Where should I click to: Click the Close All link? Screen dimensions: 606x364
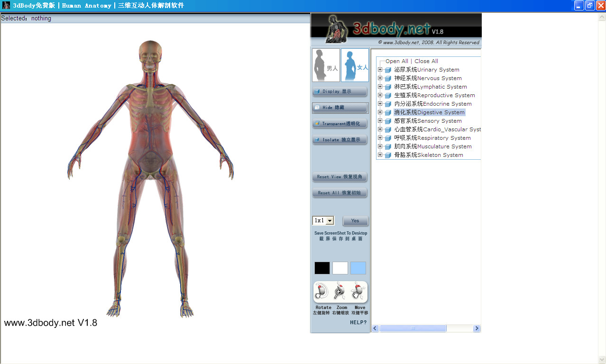(x=426, y=61)
